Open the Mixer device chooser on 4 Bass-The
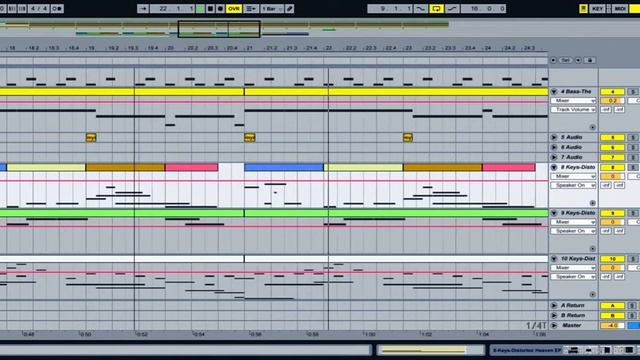The height and width of the screenshot is (360, 640). tap(573, 100)
